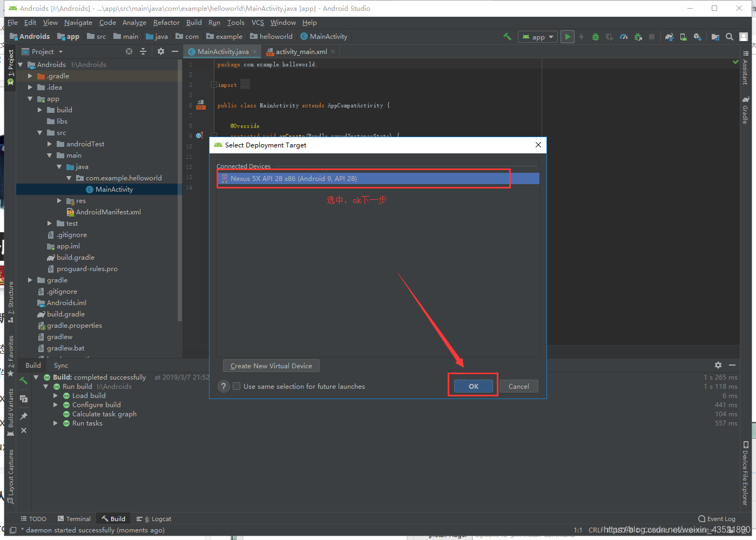
Task: Click the pin tab icon in Build panel
Action: tap(24, 416)
